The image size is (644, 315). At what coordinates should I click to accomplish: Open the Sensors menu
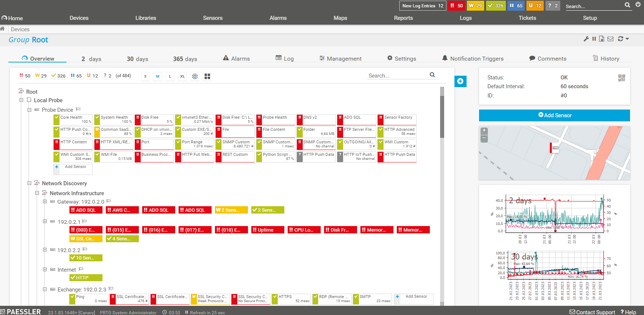click(x=213, y=18)
